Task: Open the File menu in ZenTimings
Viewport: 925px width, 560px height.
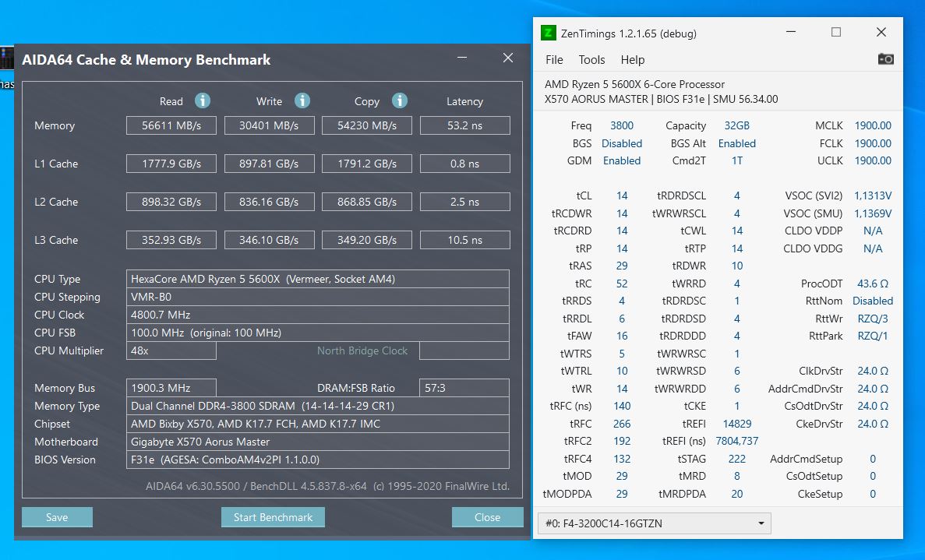Action: [x=554, y=59]
